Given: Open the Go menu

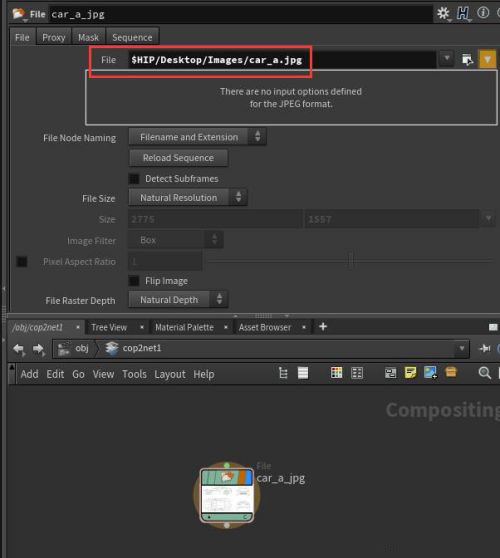Looking at the screenshot, I should pos(78,374).
